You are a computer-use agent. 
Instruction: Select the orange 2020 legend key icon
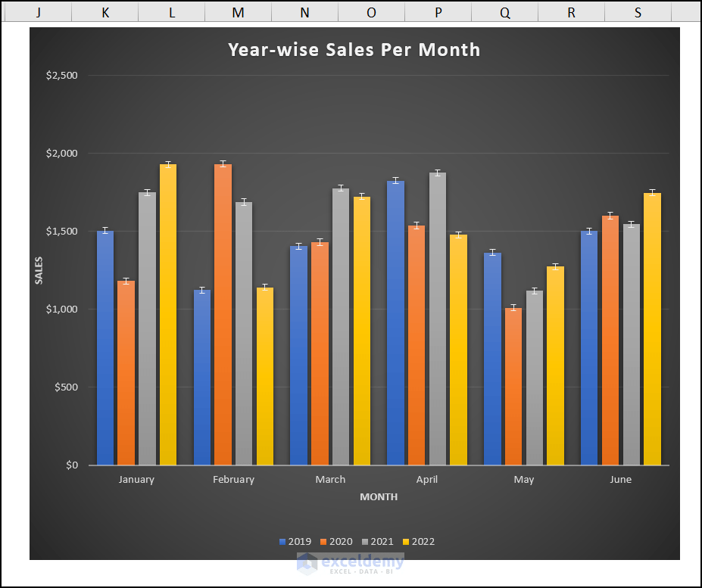pyautogui.click(x=323, y=541)
